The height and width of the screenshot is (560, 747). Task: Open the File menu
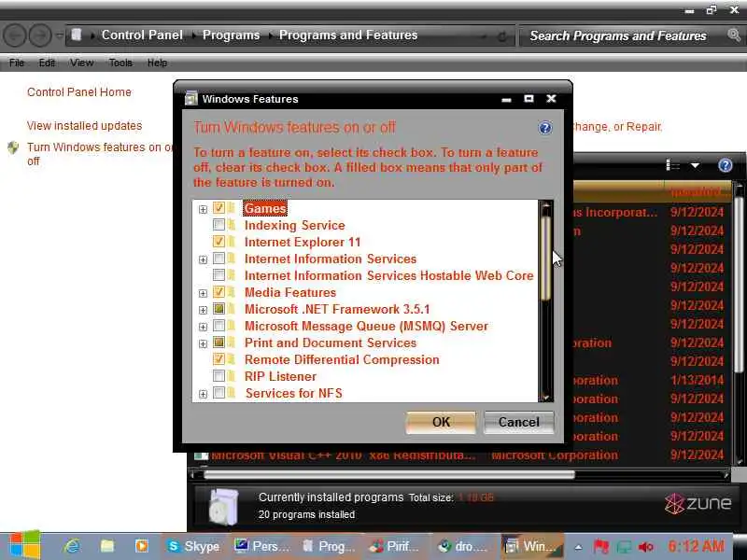(x=17, y=63)
